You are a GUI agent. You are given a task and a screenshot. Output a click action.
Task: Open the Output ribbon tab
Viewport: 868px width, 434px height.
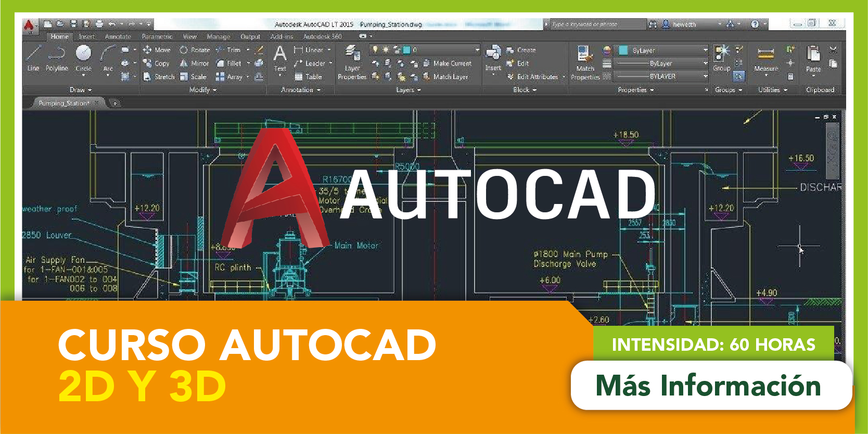tap(250, 37)
